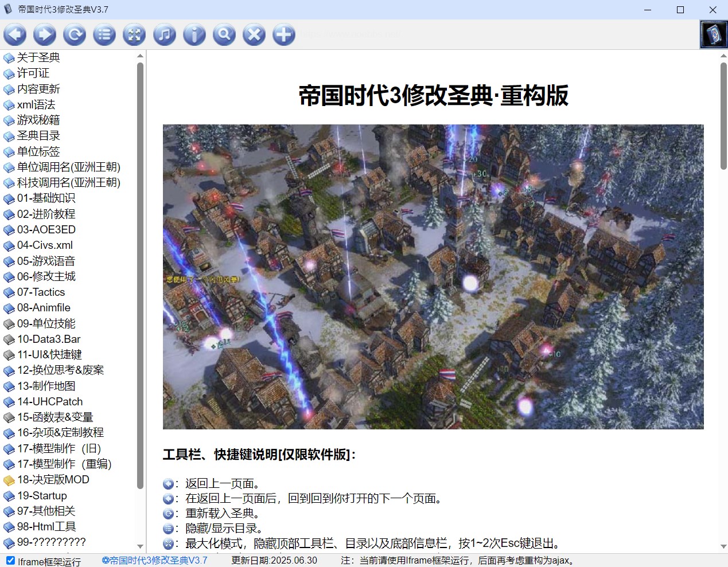
Task: Expand the 03-AOE3ED chapter
Action: [x=46, y=229]
